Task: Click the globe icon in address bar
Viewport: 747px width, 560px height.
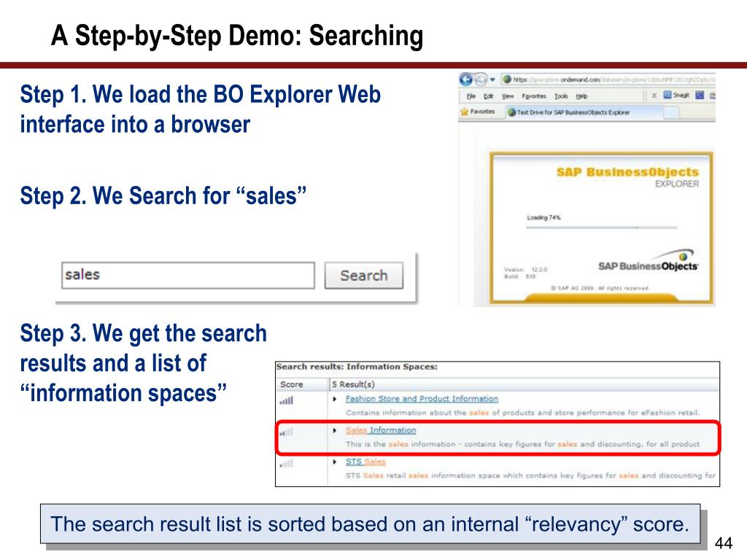Action: point(507,79)
